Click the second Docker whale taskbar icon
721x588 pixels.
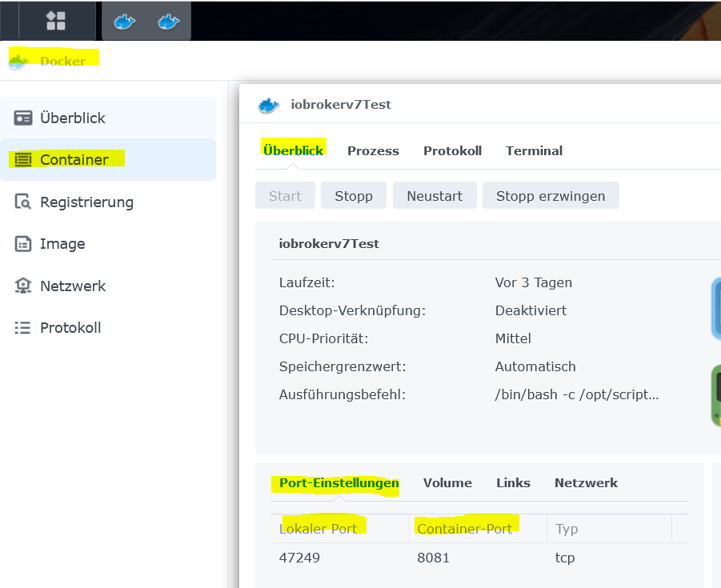pyautogui.click(x=168, y=21)
